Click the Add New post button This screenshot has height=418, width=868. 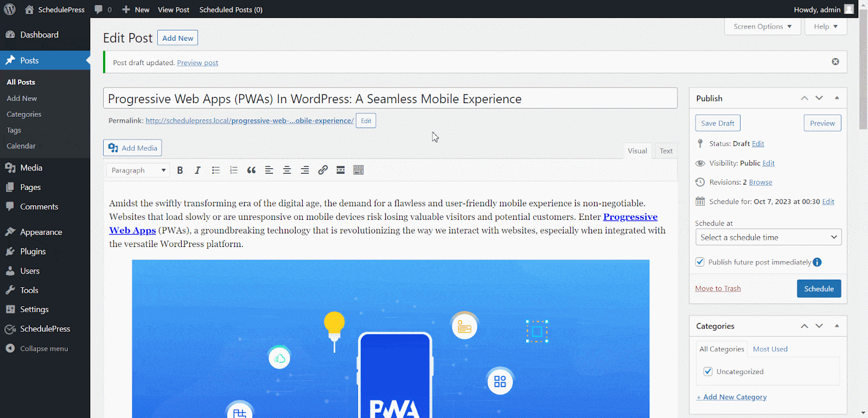(x=177, y=38)
